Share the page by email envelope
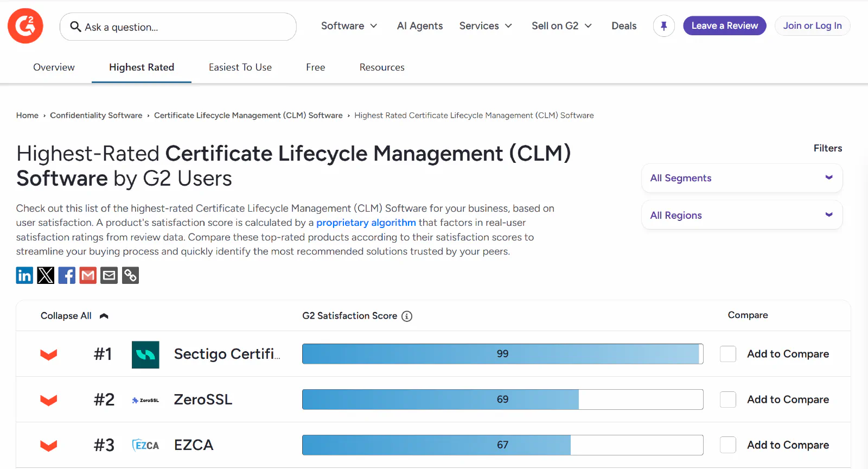Screen dimensions: 868x469 [109, 275]
